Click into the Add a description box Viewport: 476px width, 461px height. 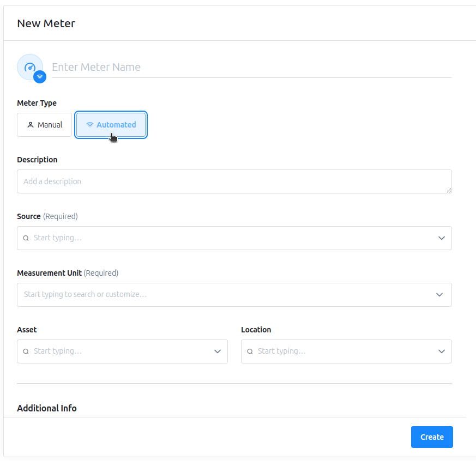[234, 181]
